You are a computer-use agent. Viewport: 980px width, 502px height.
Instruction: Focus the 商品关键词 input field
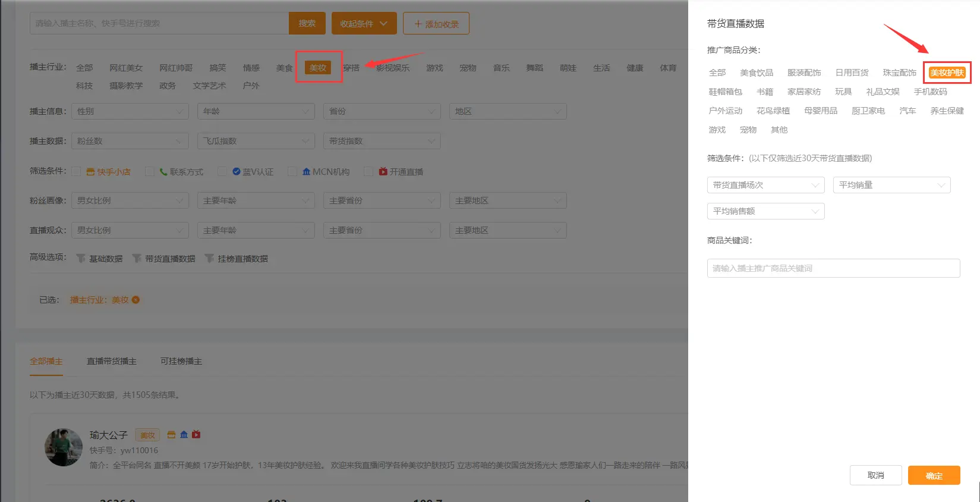[x=833, y=268]
